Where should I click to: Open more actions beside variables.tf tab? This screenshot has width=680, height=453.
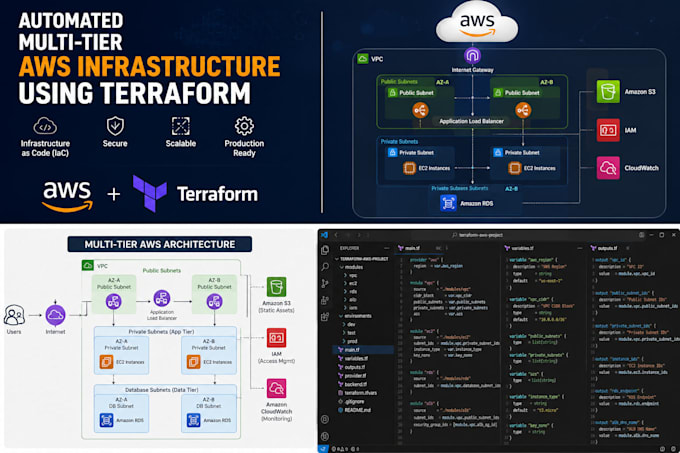pyautogui.click(x=579, y=248)
